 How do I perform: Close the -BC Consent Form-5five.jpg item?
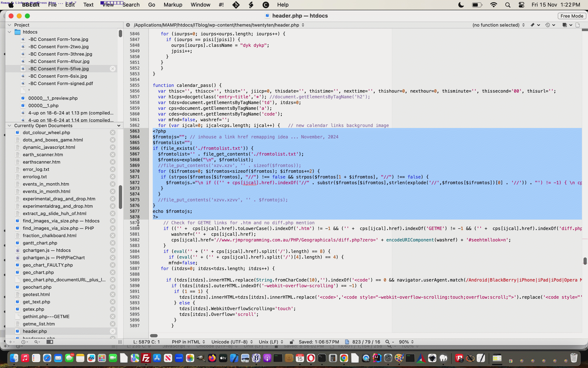(x=112, y=69)
